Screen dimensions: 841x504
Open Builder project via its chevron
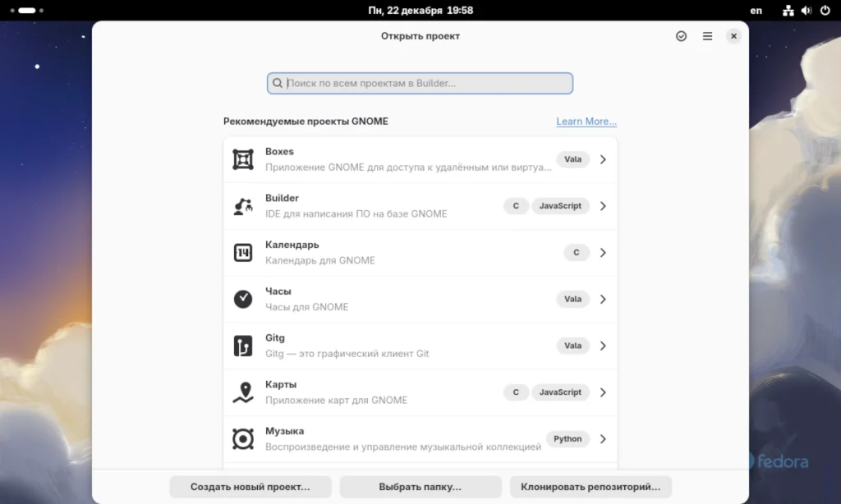pyautogui.click(x=603, y=206)
